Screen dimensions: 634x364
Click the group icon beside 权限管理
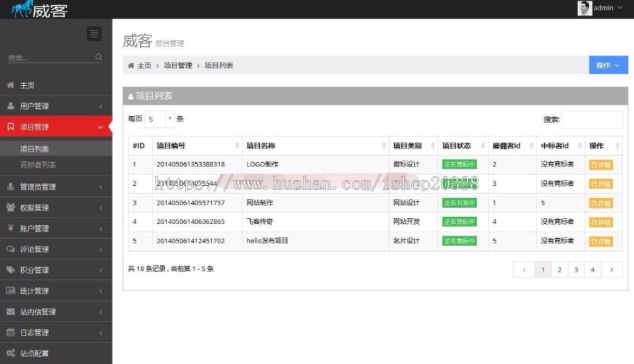pyautogui.click(x=11, y=207)
